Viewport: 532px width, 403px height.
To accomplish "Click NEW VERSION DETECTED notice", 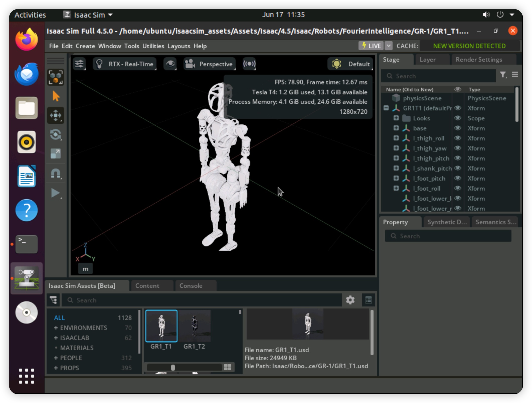I will coord(469,46).
